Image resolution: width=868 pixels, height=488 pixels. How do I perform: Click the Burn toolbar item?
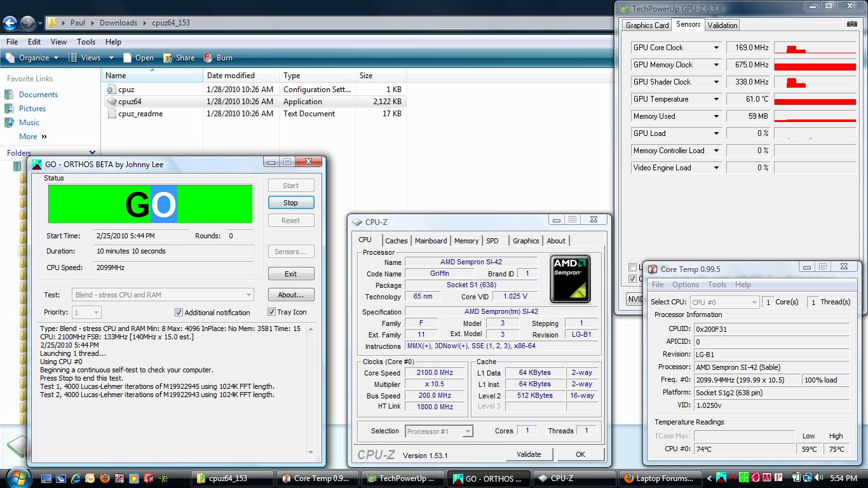pos(218,58)
